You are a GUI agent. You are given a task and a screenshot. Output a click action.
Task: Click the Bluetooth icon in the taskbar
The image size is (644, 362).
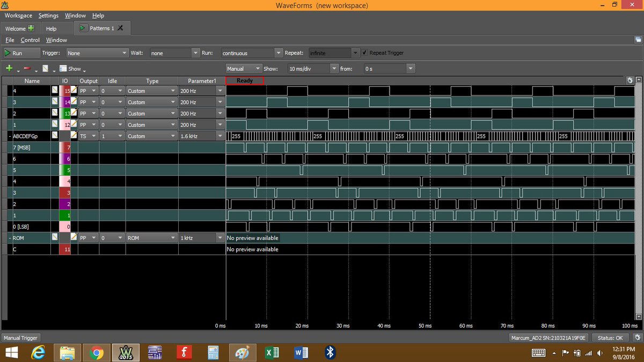coord(331,352)
